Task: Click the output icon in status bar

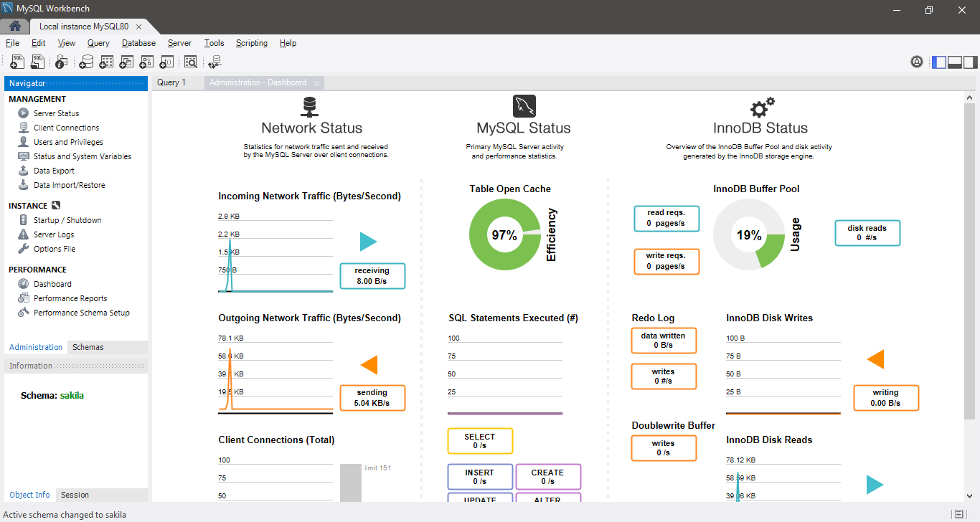Action: coord(959,514)
